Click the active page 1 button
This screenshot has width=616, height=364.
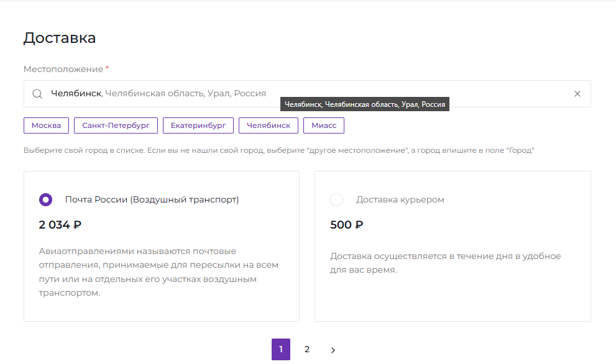pyautogui.click(x=281, y=349)
